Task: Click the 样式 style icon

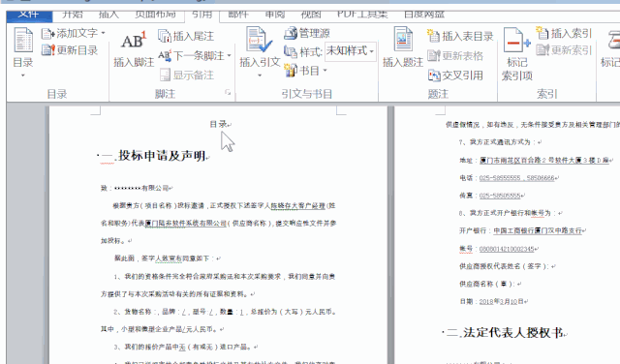Action: pos(291,51)
